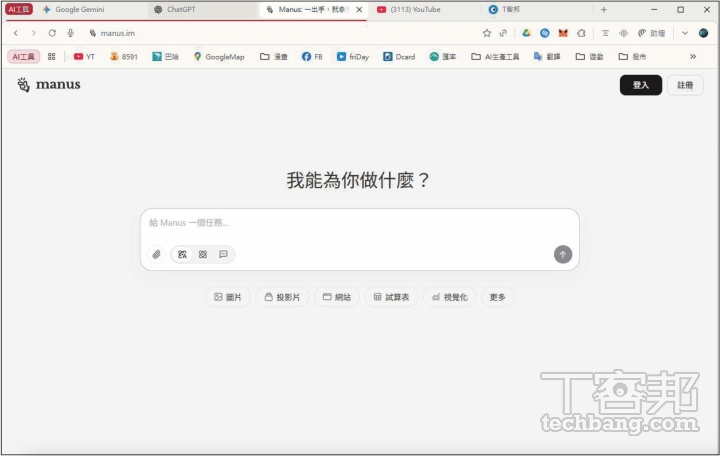Open the MetaMask fox extension icon
Viewport: 720px width, 456px height.
[563, 33]
